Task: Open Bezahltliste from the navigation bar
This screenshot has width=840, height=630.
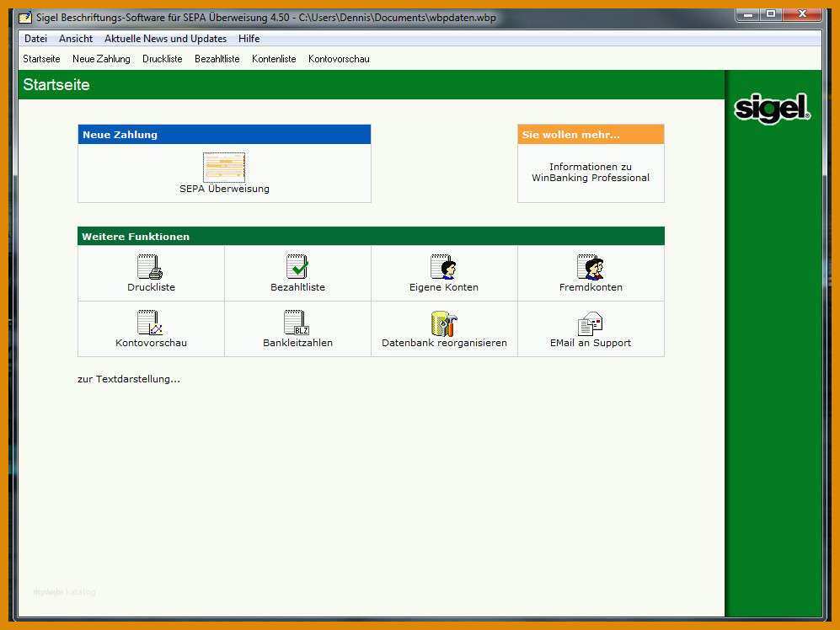Action: [217, 59]
